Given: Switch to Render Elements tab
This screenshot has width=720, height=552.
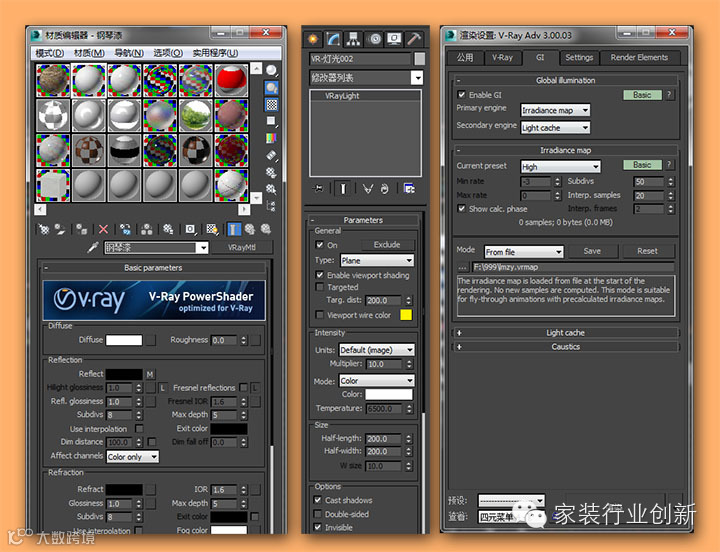Looking at the screenshot, I should 639,58.
